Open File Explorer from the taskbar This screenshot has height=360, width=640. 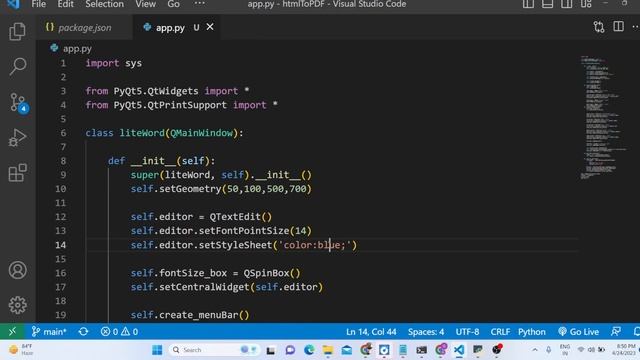coord(328,350)
